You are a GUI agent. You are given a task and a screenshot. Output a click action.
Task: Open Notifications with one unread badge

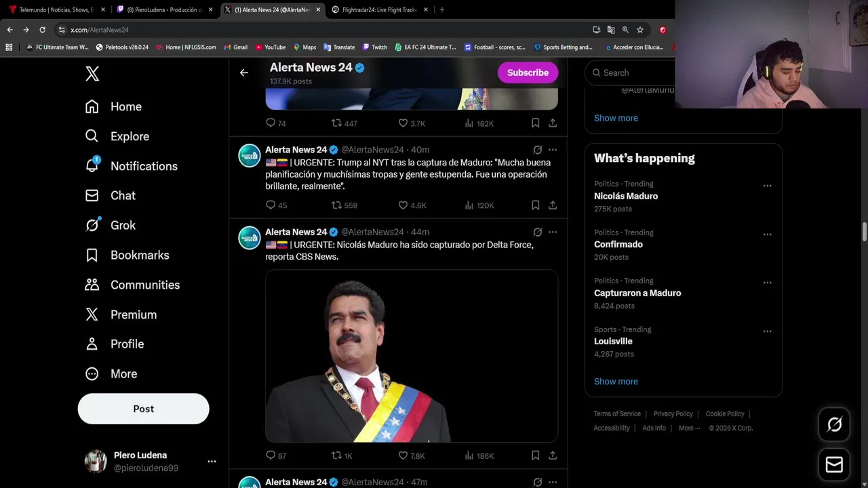131,166
